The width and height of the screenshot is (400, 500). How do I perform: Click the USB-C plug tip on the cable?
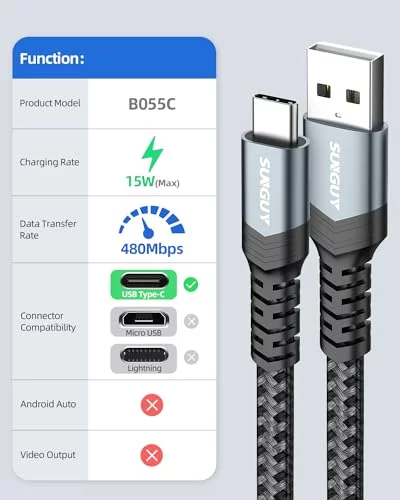[274, 117]
